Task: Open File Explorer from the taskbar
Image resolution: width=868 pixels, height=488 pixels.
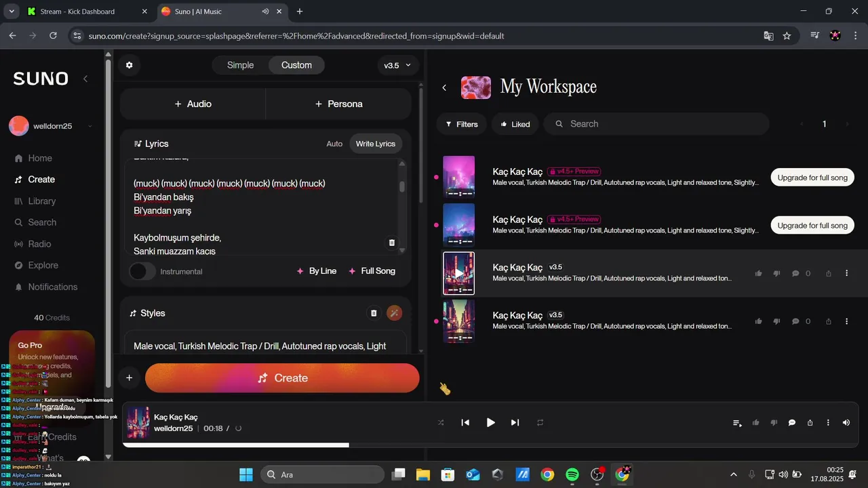Action: tap(423, 474)
